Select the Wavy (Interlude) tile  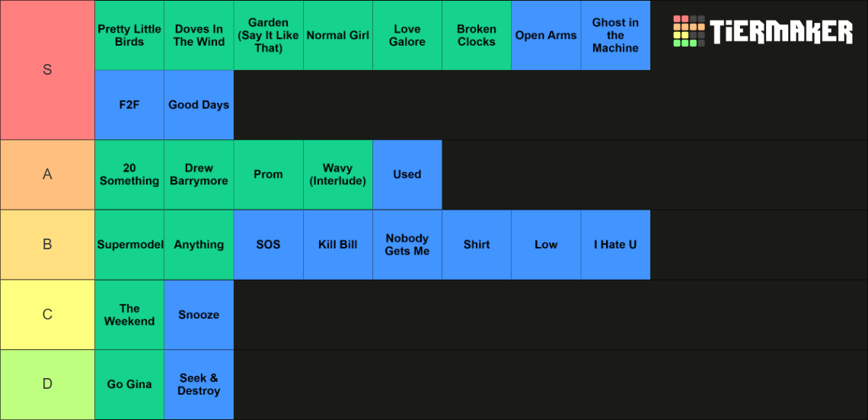coord(337,175)
